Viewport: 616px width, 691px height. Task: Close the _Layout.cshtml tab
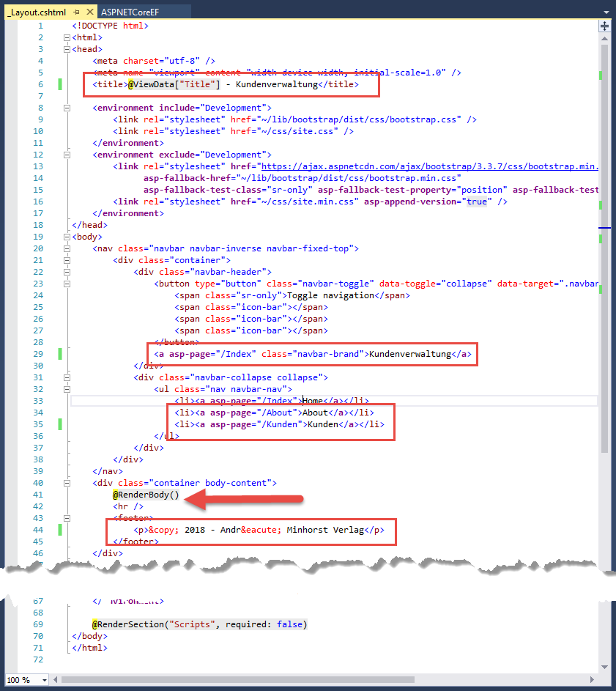(89, 12)
